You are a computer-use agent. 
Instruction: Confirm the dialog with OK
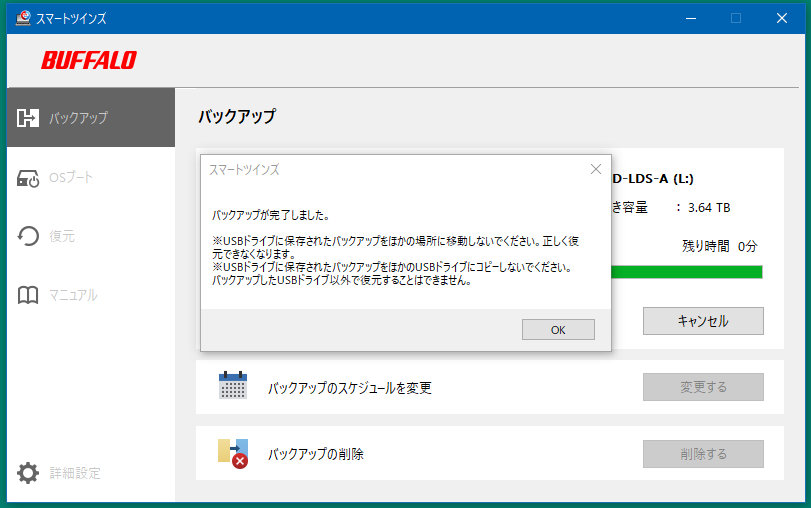click(558, 330)
